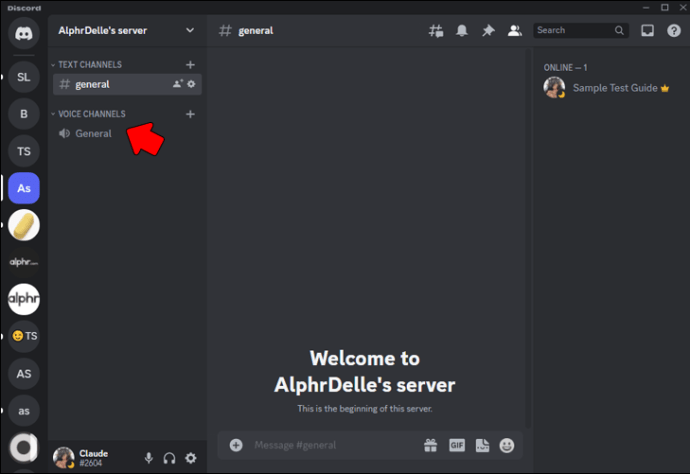Collapse the TEXT CHANNELS category
The width and height of the screenshot is (690, 474).
coord(90,65)
